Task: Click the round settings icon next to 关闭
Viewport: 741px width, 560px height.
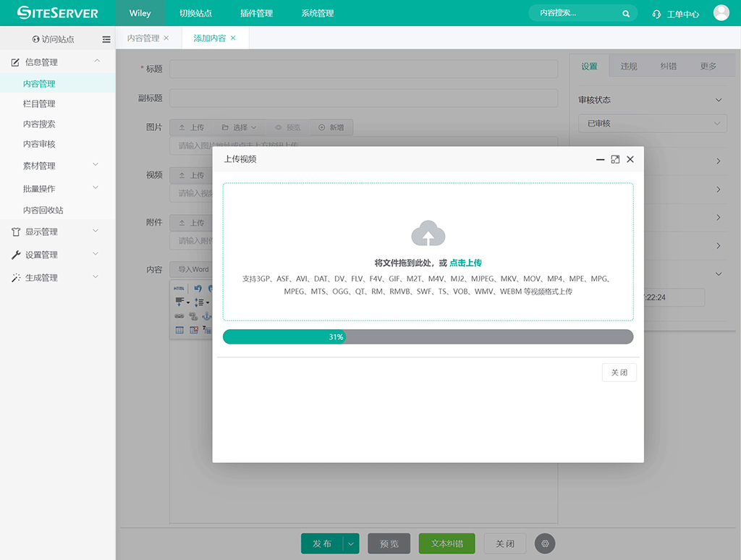Action: [545, 543]
